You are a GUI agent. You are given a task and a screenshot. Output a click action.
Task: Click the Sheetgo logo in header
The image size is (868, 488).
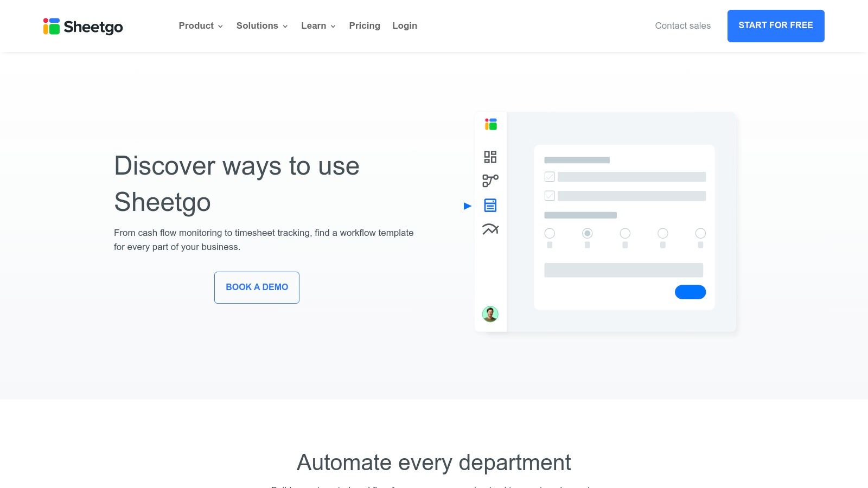coord(83,26)
